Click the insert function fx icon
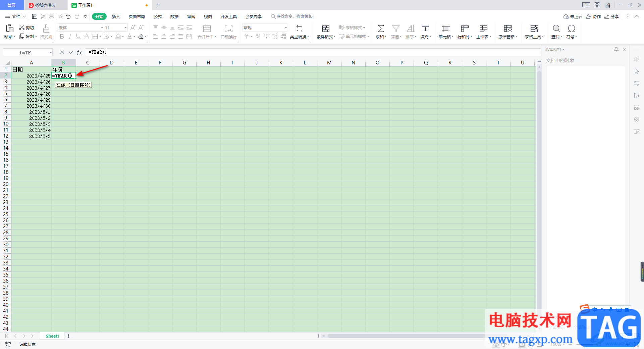 pyautogui.click(x=79, y=52)
